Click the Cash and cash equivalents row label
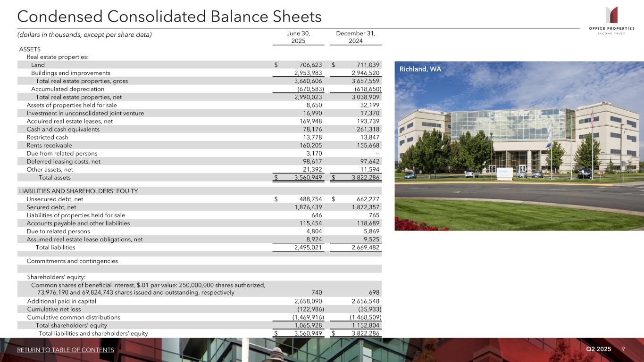 (63, 129)
